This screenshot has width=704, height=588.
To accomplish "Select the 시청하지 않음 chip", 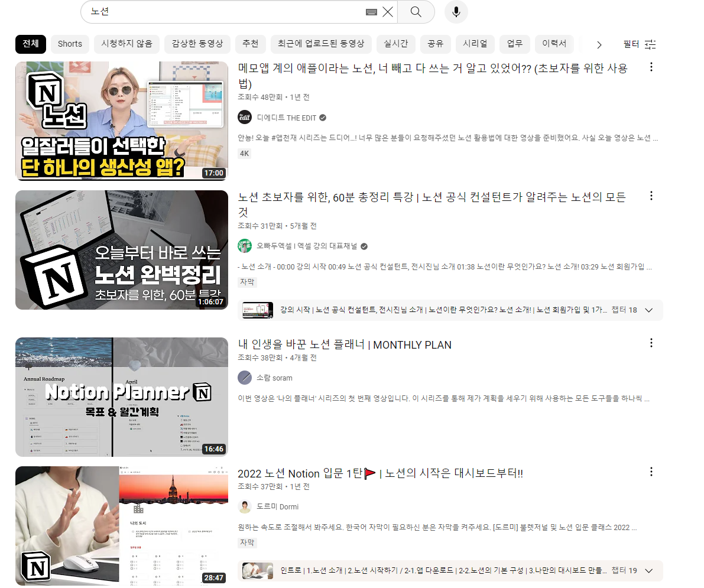I will pyautogui.click(x=126, y=44).
